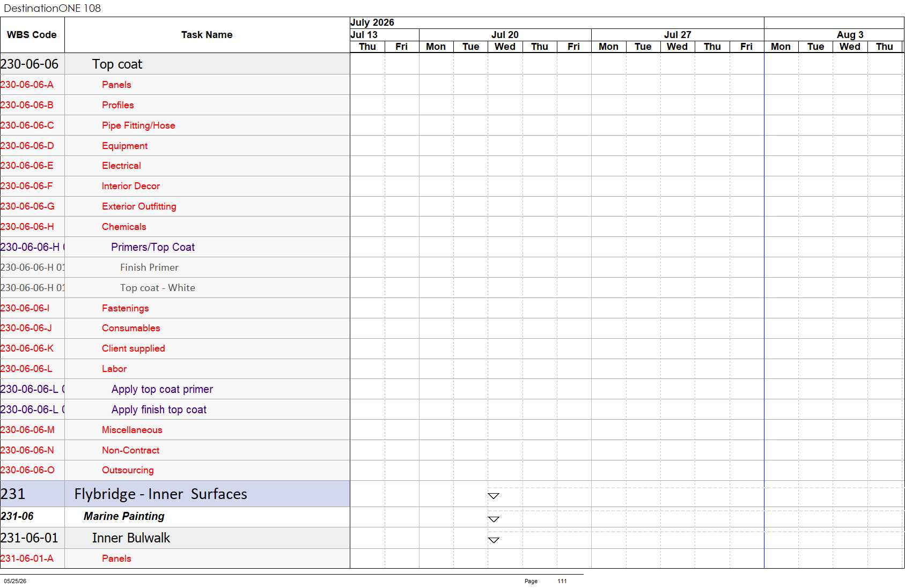Click the Jul 20 week header
The width and height of the screenshot is (905, 588).
pyautogui.click(x=505, y=35)
